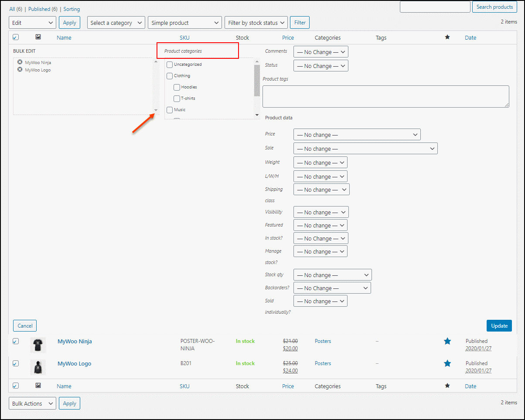Open the MyWoo Logo hoodie thumbnail
The image size is (525, 420).
tap(38, 367)
